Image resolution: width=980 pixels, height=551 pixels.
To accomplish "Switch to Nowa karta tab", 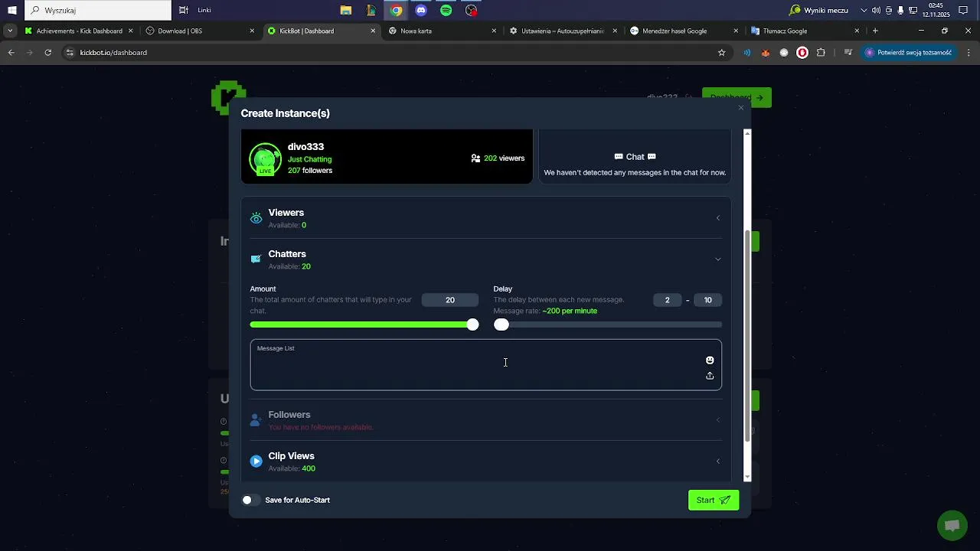I will (x=443, y=31).
